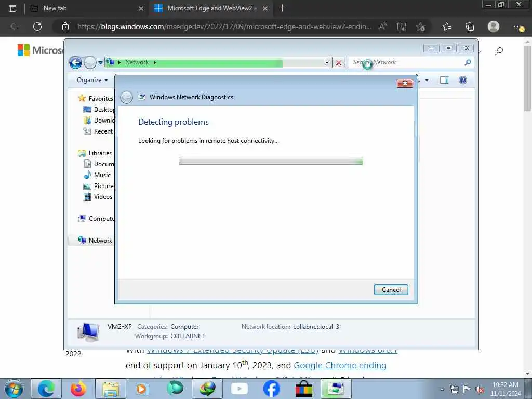Click the COLLABNET workgroup value

(187, 336)
